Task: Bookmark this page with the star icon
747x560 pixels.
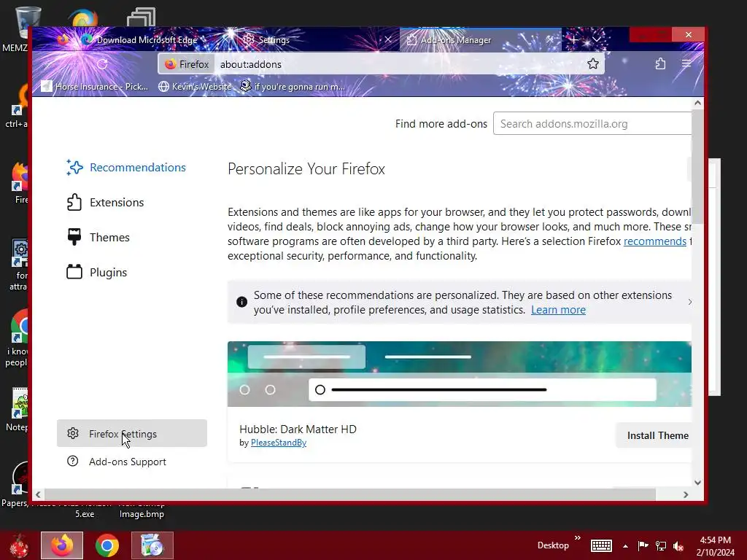Action: coord(592,64)
